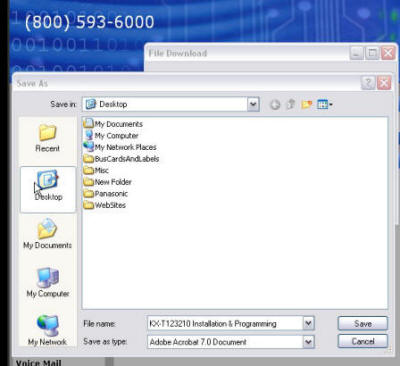Open the Views menu icon

325,105
